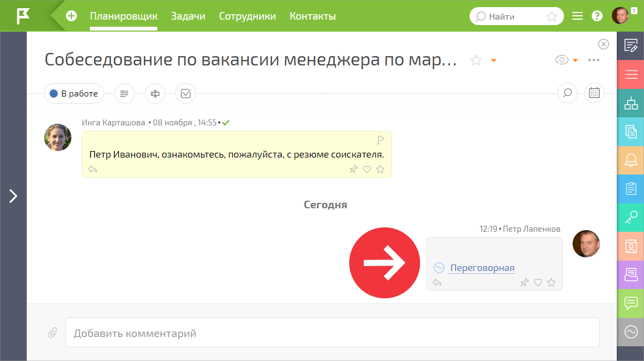Expand dropdown arrow beside eye icon
Screen dimensions: 644x361
[575, 61]
